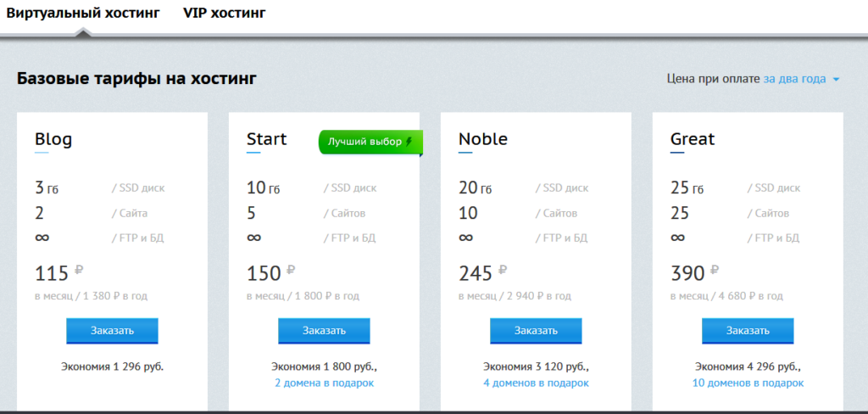Click the lightning bolt icon in the badge

click(x=409, y=142)
